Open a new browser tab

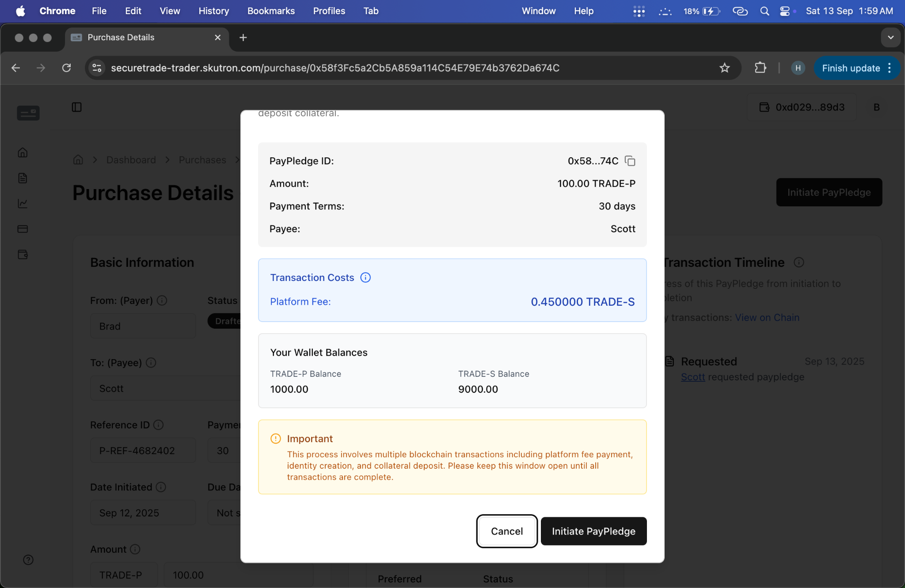coord(243,38)
